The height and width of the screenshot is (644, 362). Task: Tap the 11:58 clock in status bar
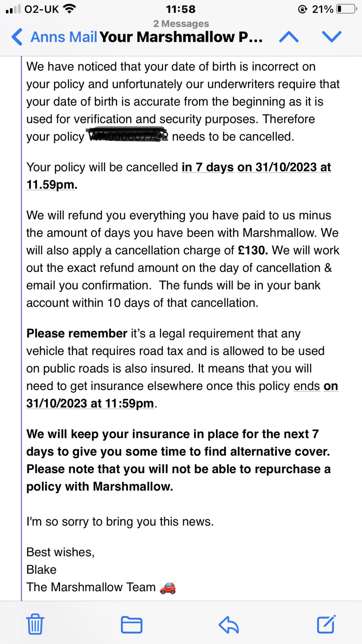181,9
